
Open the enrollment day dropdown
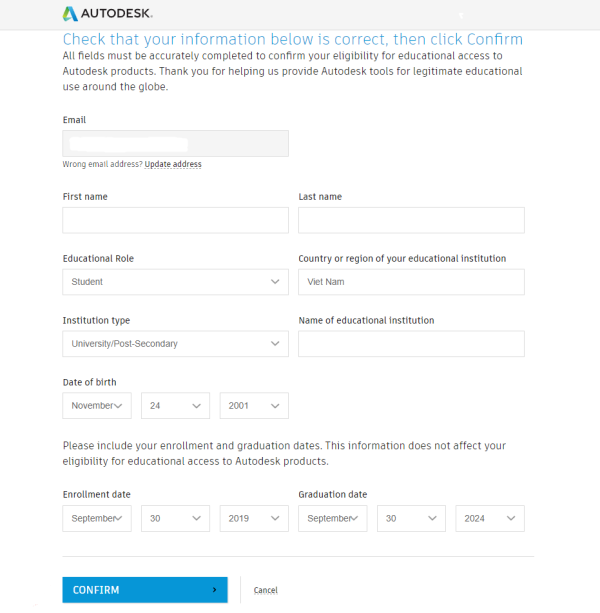[175, 518]
